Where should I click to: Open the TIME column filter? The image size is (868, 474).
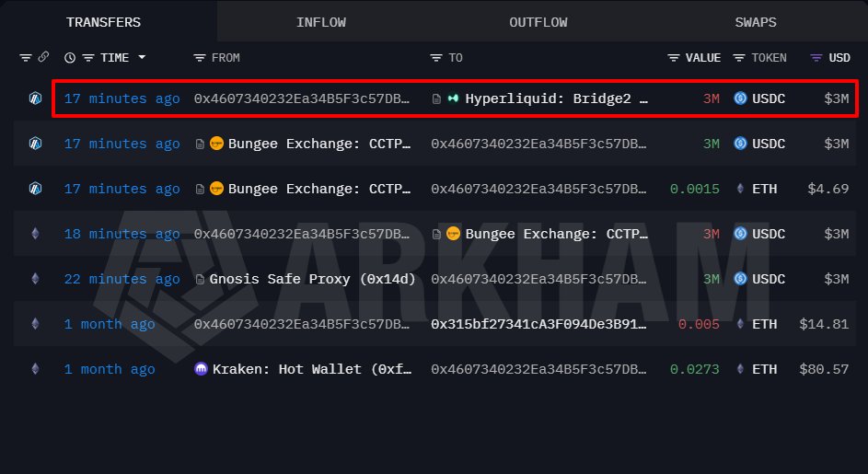point(88,58)
